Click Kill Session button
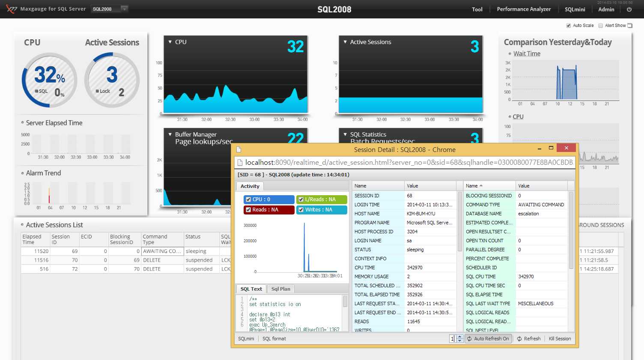 click(560, 339)
